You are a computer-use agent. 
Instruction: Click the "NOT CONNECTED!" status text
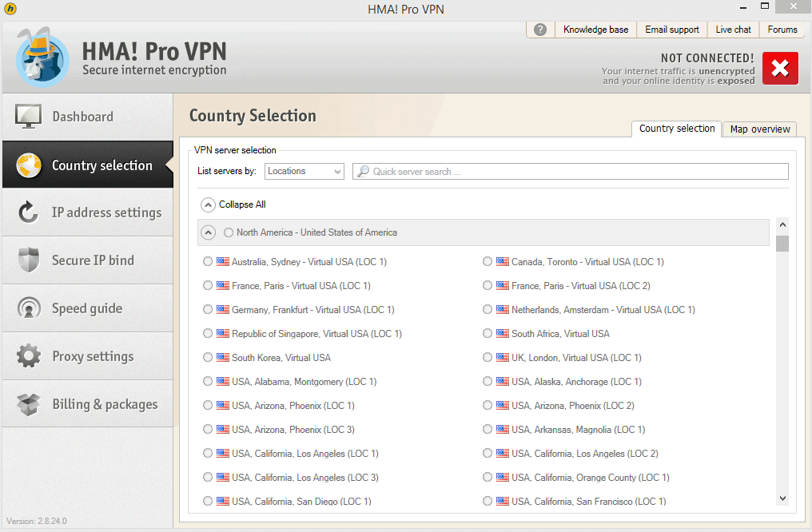point(707,58)
